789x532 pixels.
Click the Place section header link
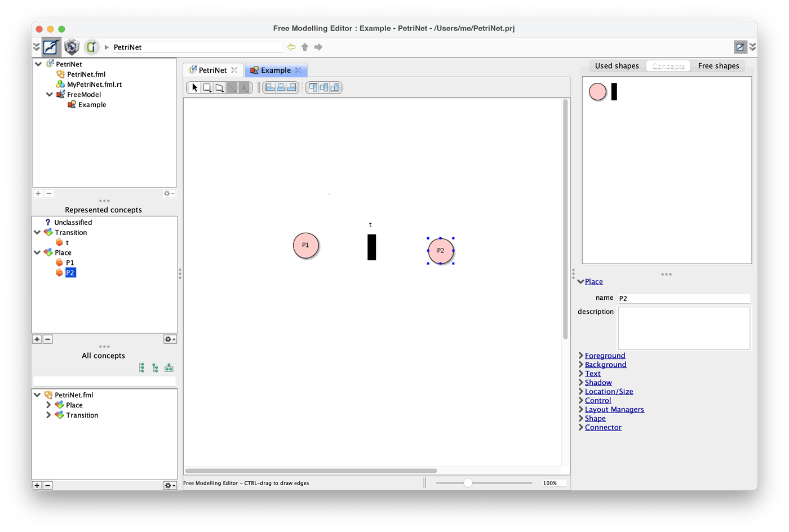tap(594, 282)
